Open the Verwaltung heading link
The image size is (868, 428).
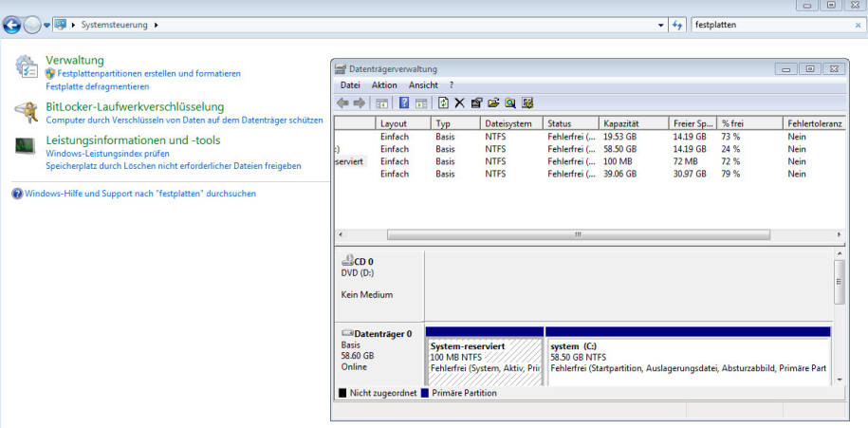point(75,60)
